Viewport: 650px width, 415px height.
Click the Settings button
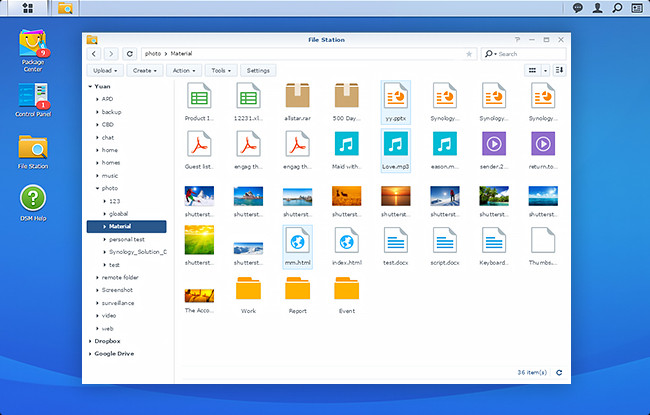(258, 71)
